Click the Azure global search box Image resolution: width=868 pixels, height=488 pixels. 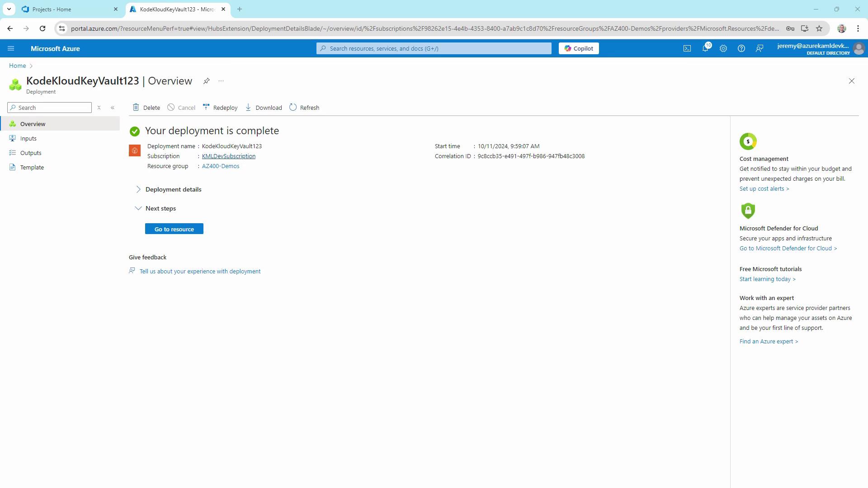[x=434, y=48]
